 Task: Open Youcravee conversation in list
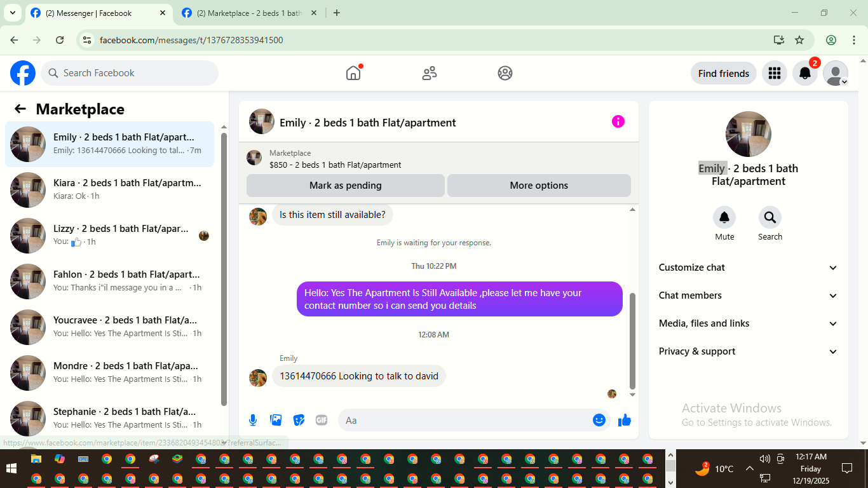[x=109, y=327]
